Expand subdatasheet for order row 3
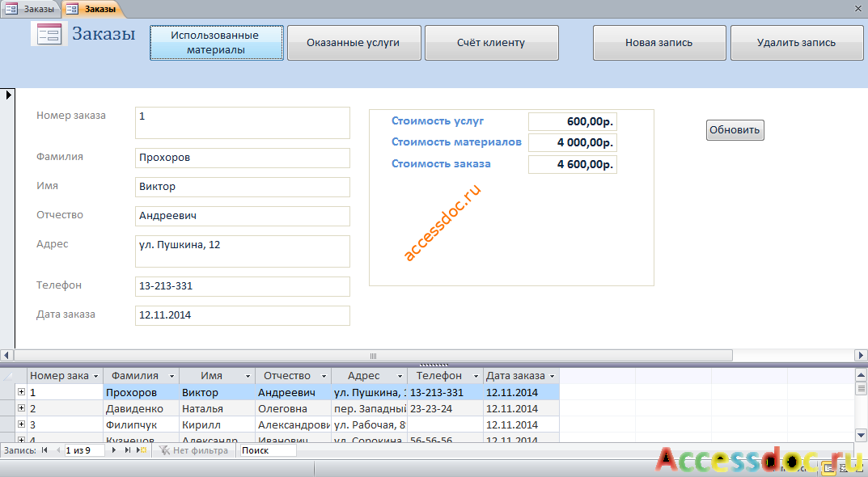 click(x=21, y=424)
